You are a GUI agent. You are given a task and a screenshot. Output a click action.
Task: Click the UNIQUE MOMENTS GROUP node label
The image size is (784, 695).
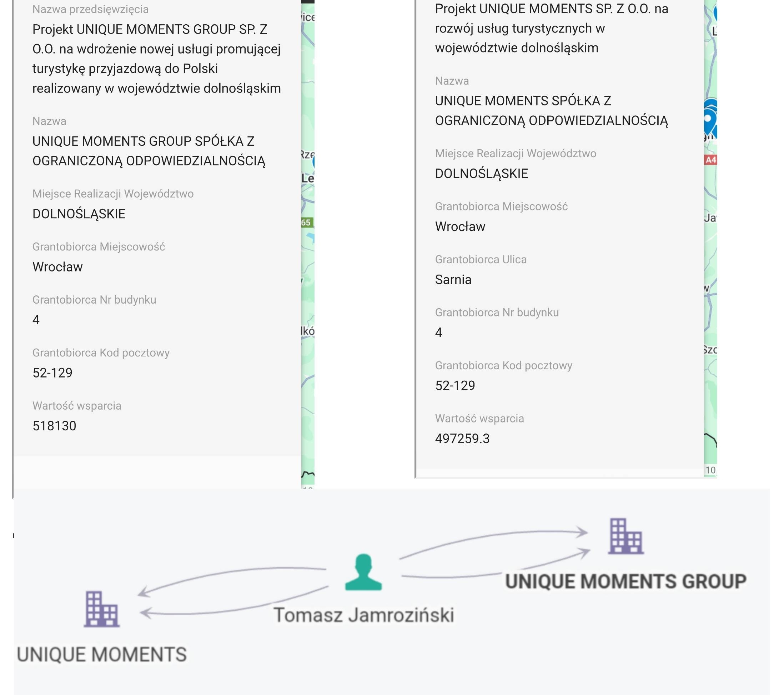[625, 581]
